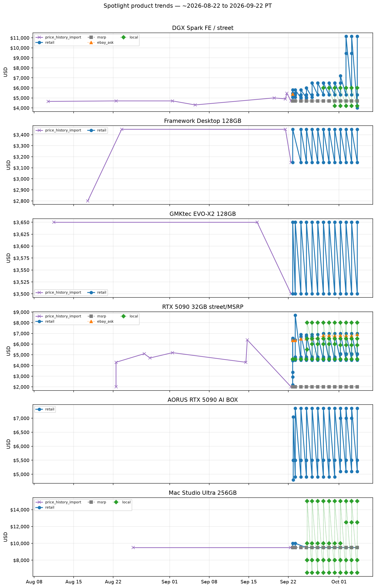Click the '$14,000' y-axis tick label
The height and width of the screenshot is (588, 376).
click(x=20, y=510)
